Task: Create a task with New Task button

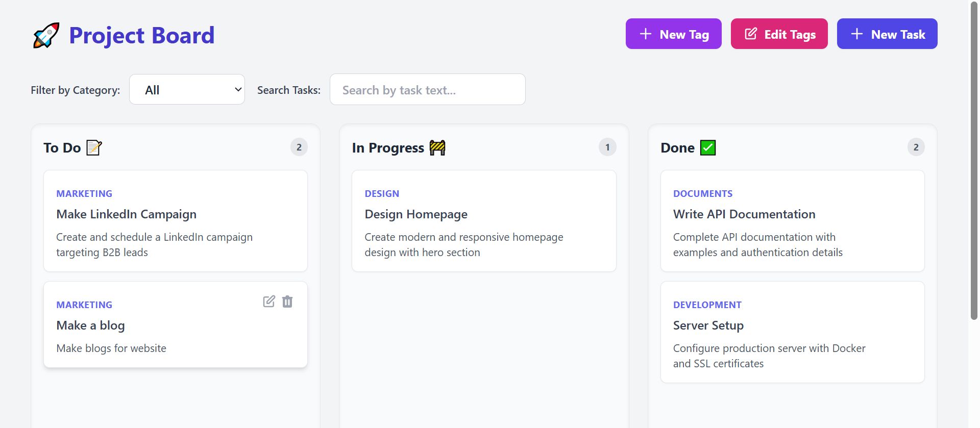Action: 887,34
